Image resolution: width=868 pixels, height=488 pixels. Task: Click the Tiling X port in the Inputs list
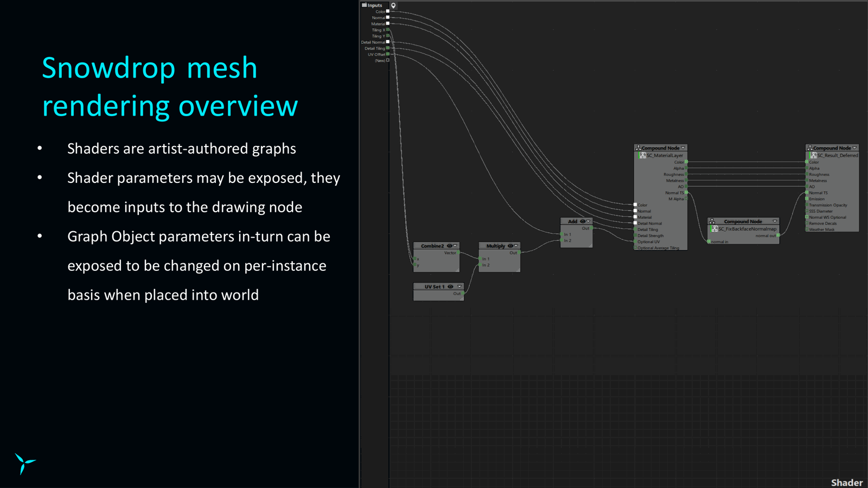pos(387,30)
